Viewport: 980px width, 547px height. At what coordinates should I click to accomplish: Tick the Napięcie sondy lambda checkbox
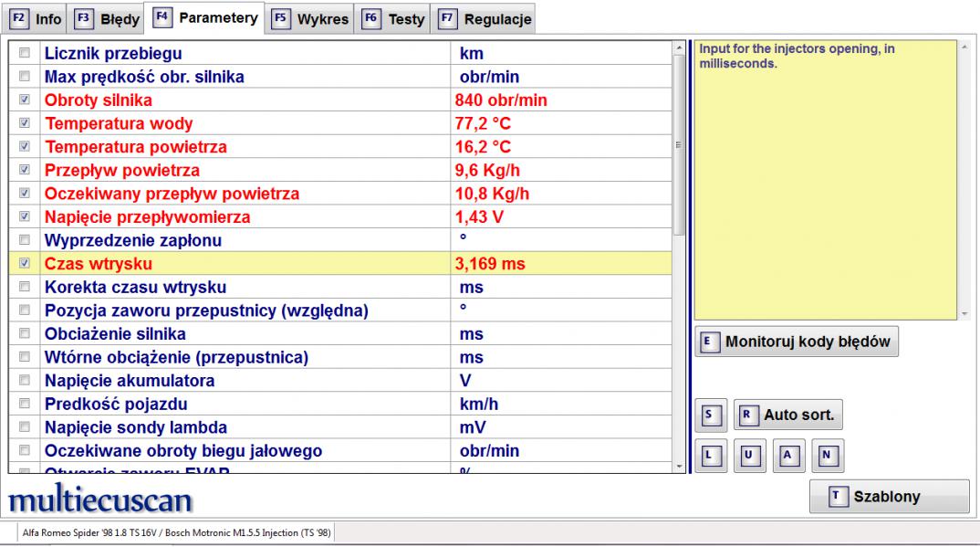(25, 427)
